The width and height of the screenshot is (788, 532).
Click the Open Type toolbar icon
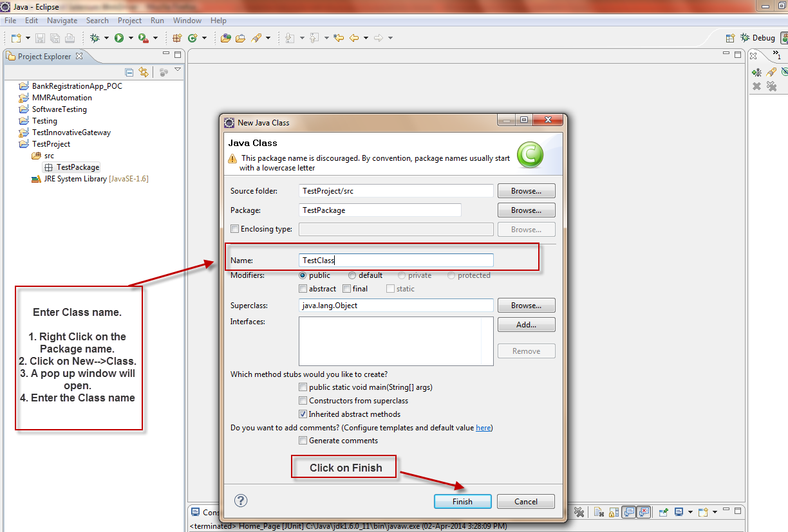(x=226, y=38)
